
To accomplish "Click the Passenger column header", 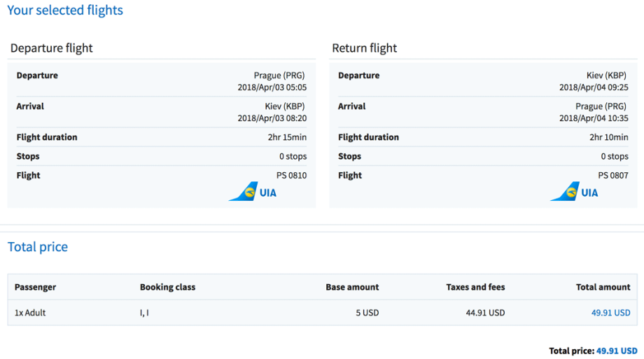I will 35,287.
